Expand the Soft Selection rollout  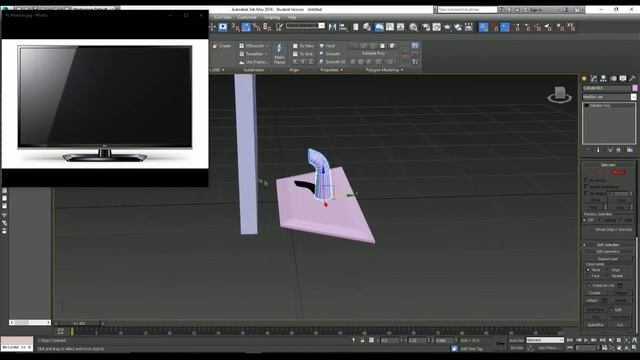(608, 244)
